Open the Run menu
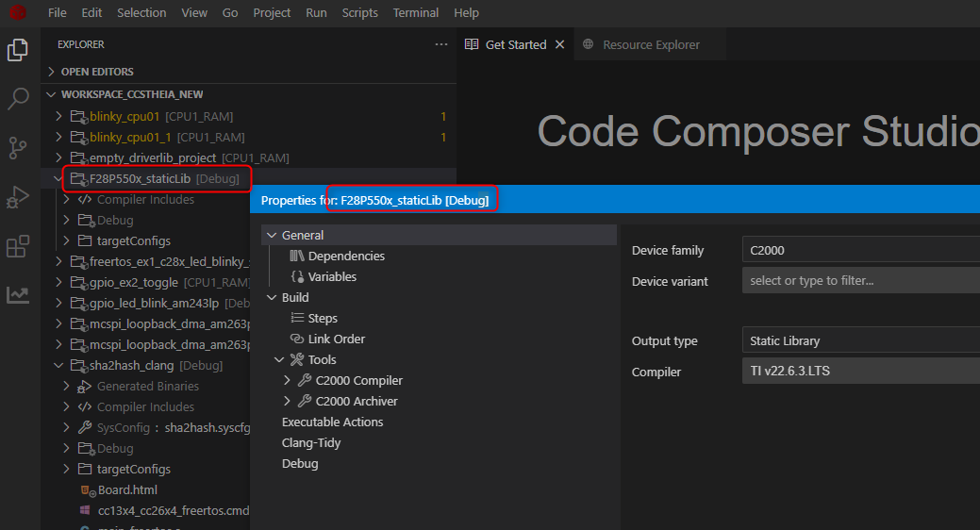The width and height of the screenshot is (980, 530). (x=316, y=12)
